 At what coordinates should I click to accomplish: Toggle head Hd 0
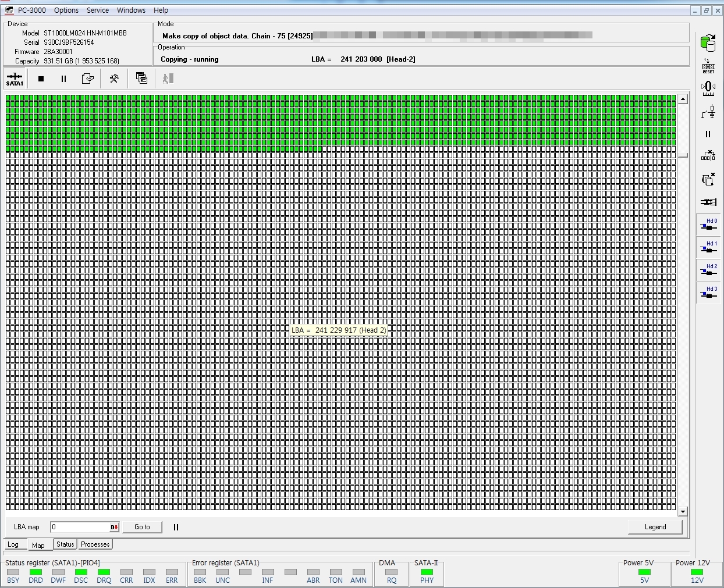(708, 224)
